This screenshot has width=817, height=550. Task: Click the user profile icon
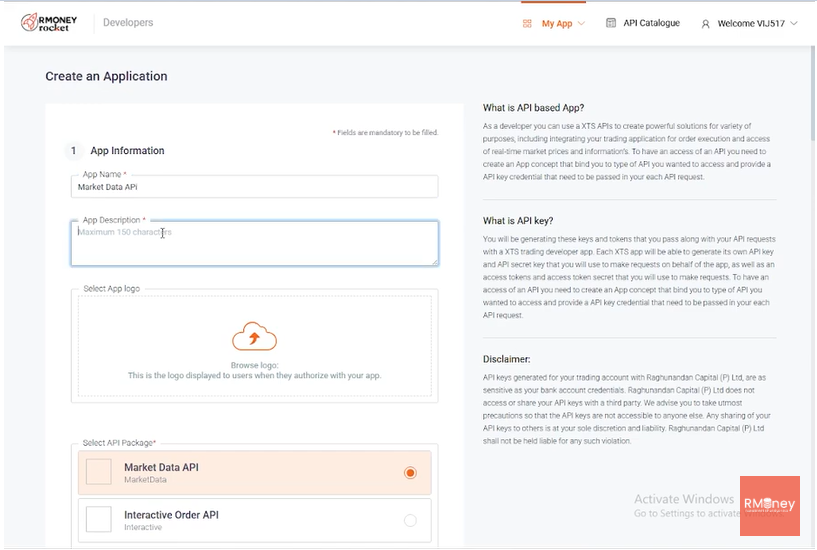point(705,24)
